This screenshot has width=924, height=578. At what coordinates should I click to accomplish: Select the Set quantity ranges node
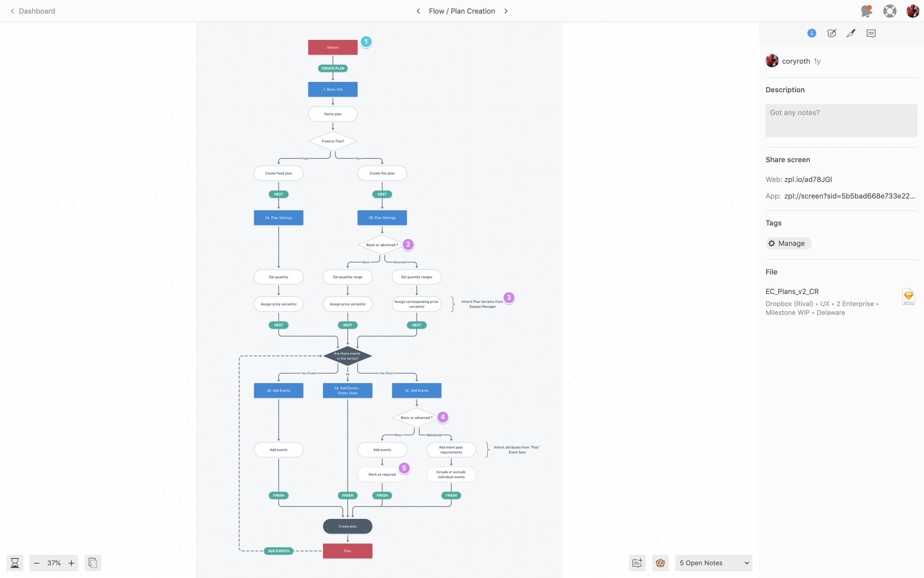click(416, 277)
